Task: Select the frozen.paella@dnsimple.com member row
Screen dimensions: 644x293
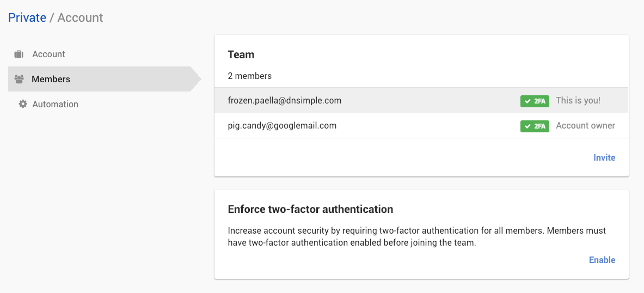Action: (285, 101)
